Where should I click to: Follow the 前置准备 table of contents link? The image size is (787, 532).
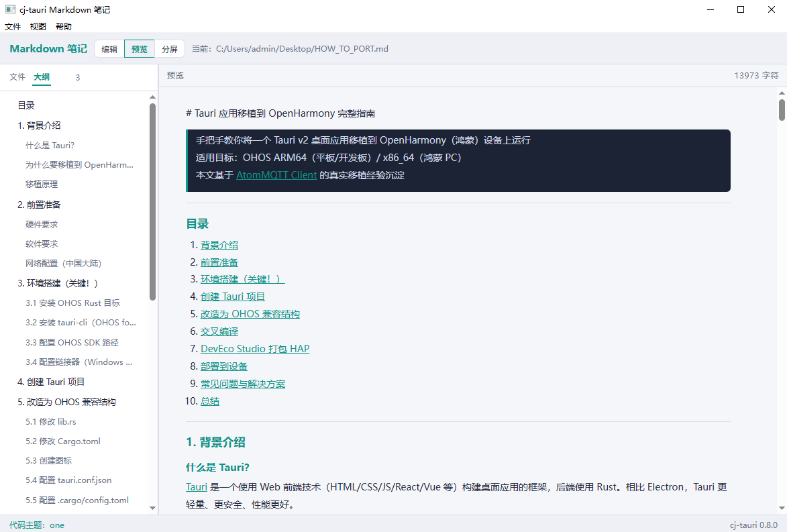click(219, 262)
